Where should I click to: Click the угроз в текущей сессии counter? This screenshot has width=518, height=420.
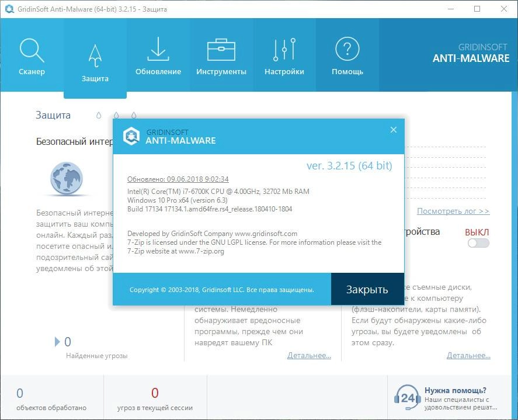[x=155, y=399]
